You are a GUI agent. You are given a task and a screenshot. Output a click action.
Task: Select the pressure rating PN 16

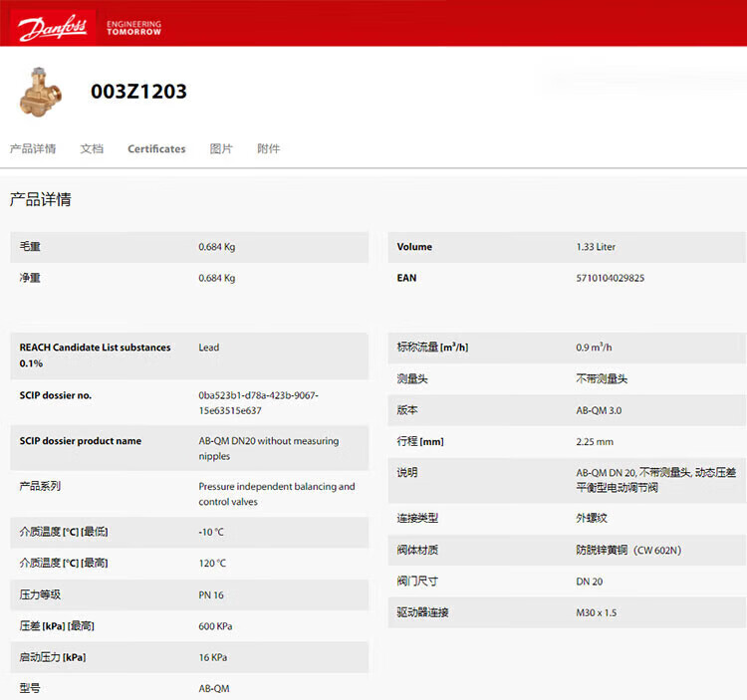coord(211,594)
